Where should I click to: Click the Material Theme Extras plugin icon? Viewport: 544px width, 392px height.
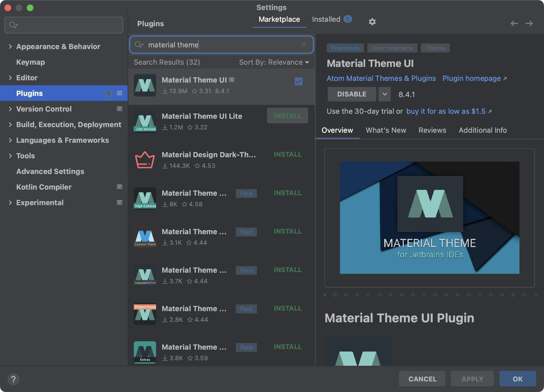coord(145,352)
